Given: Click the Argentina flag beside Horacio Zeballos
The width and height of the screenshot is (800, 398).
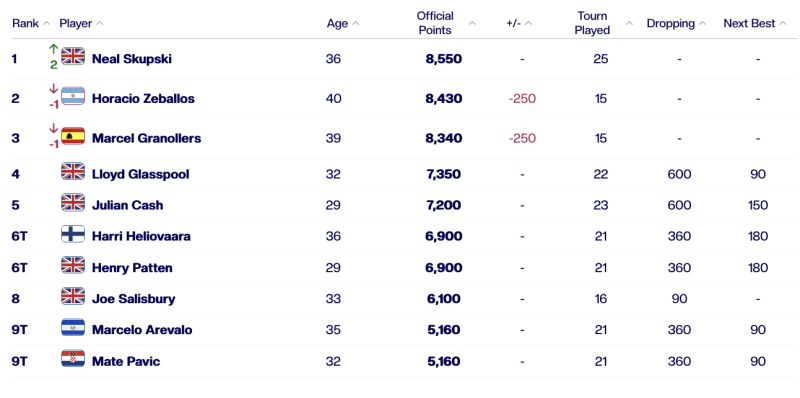Looking at the screenshot, I should (x=73, y=95).
